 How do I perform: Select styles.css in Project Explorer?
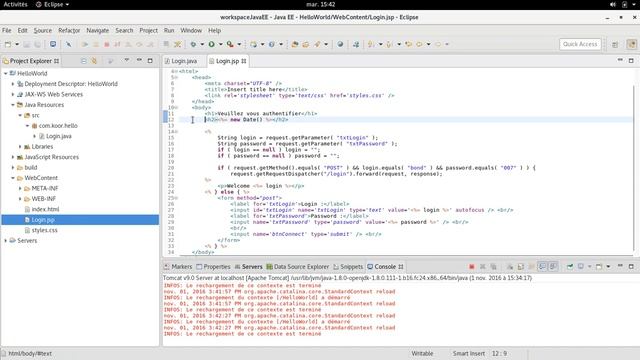(x=44, y=230)
